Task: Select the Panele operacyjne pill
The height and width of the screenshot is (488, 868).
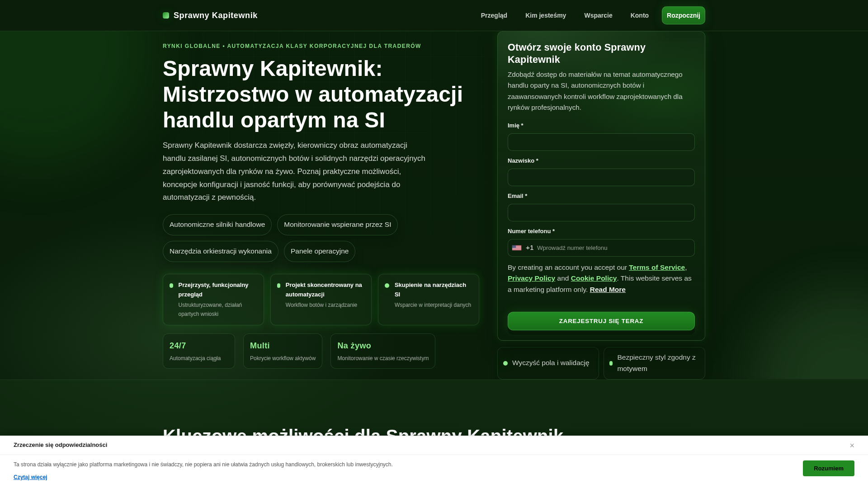Action: tap(319, 251)
